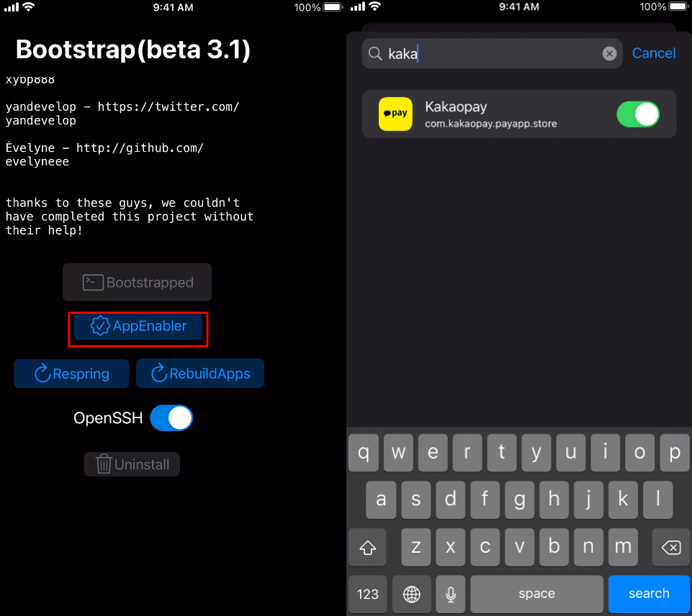Image resolution: width=692 pixels, height=616 pixels.
Task: Tap the Évelyne github credit line
Action: pos(104,154)
